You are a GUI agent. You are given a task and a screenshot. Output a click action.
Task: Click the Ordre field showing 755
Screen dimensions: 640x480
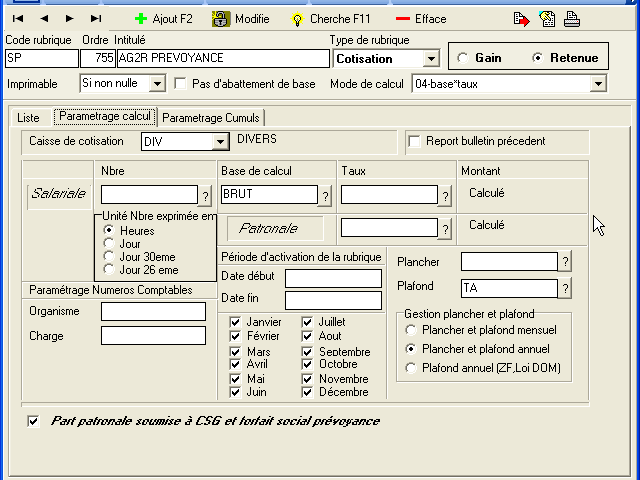click(x=98, y=58)
